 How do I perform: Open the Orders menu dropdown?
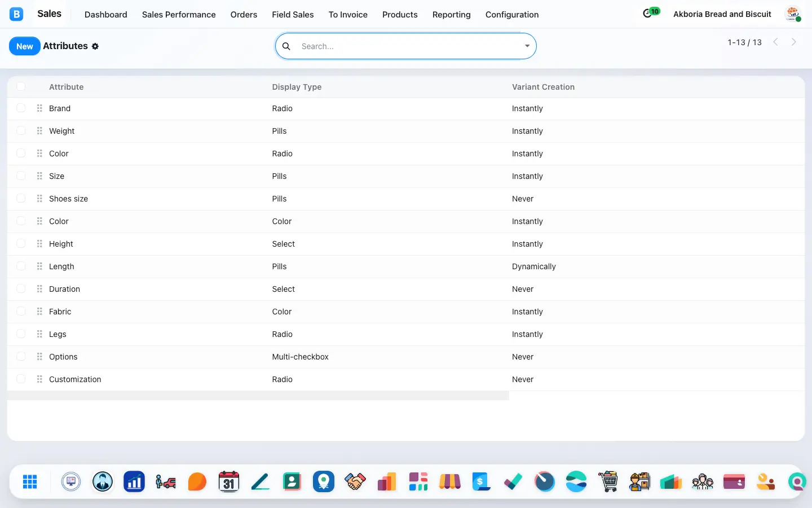tap(244, 15)
